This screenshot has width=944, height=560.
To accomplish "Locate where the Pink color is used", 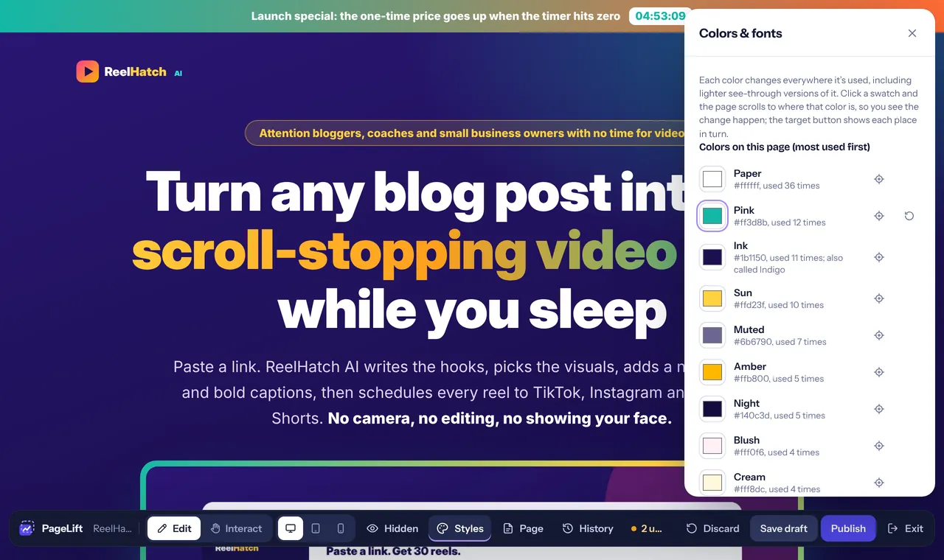I will pos(879,216).
